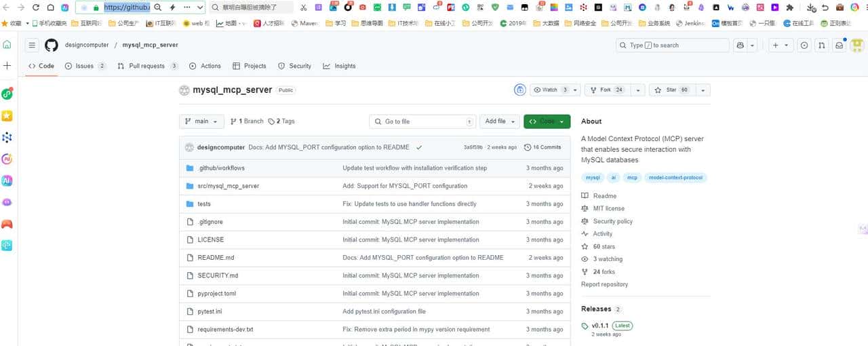This screenshot has height=346, width=868.
Task: Click the browser home button
Action: tap(50, 7)
